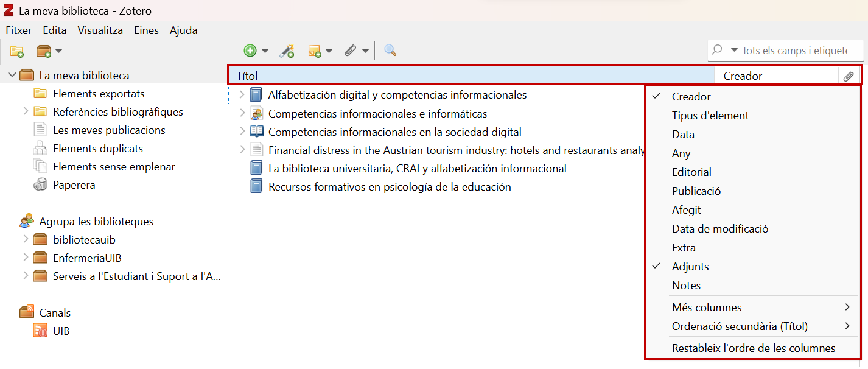Click the icon of Competencias informacionales e informáticas
Viewport: 868px width, 369px height.
coord(257,113)
